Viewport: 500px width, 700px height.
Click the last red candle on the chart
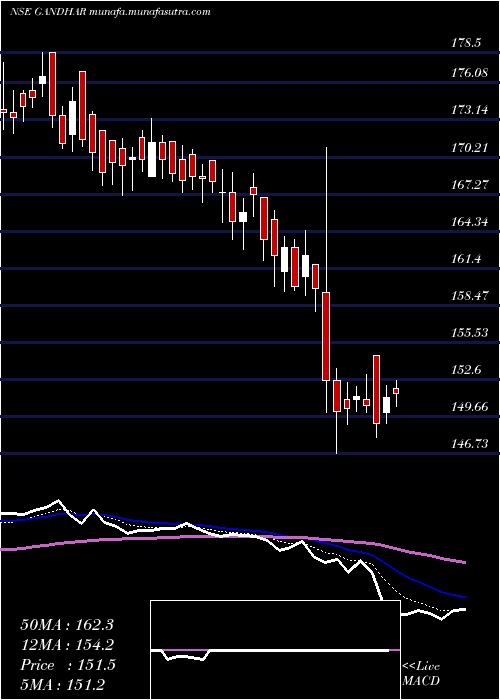tap(396, 391)
